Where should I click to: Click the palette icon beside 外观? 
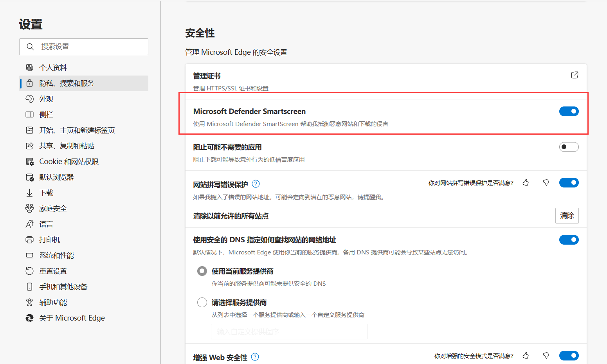pyautogui.click(x=29, y=99)
